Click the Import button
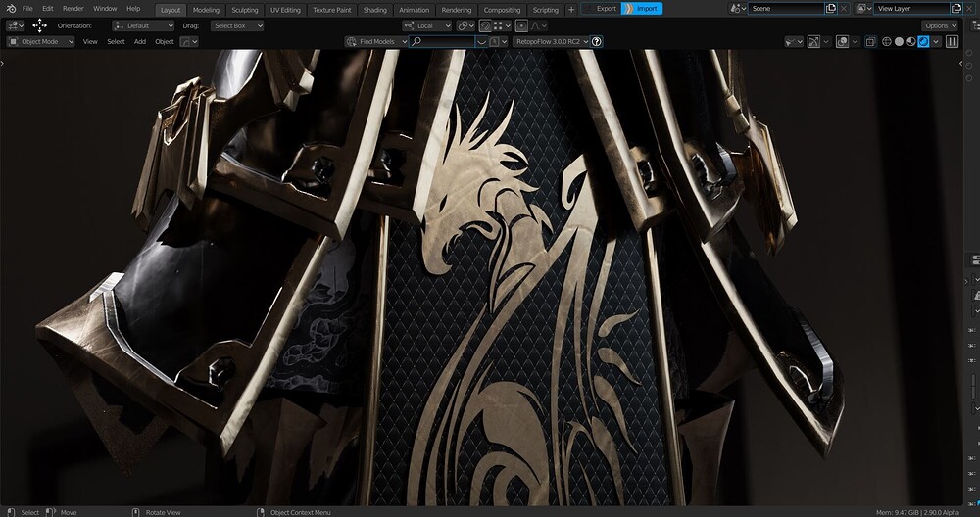The width and height of the screenshot is (980, 517). (642, 9)
